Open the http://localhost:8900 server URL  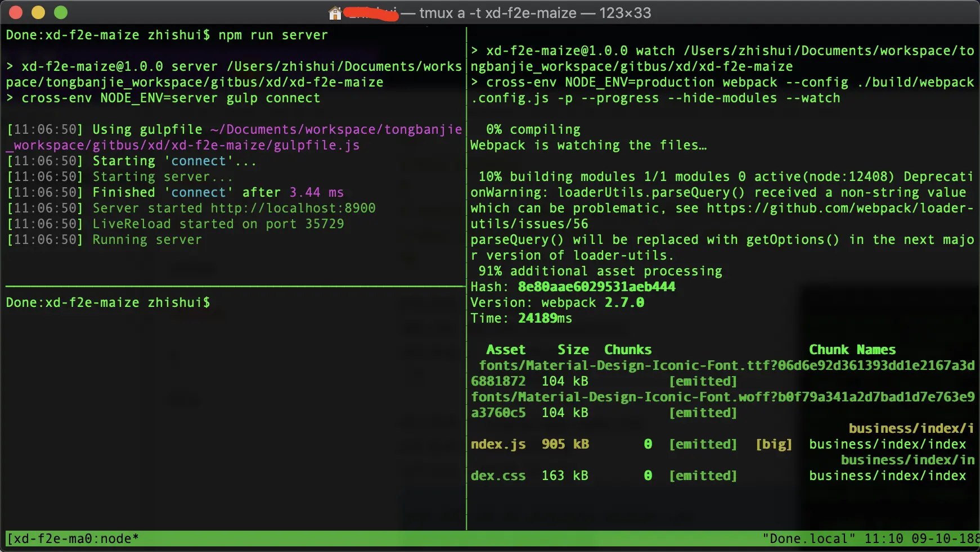click(293, 209)
